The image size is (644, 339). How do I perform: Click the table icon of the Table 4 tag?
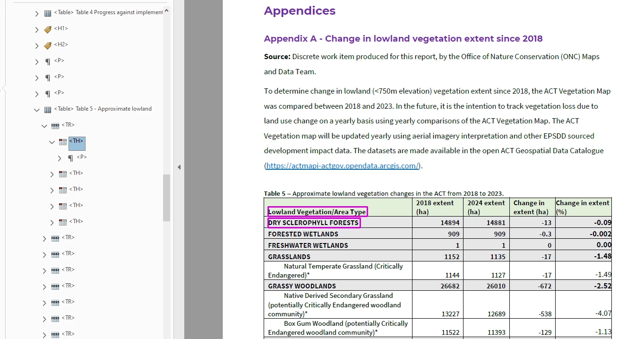pyautogui.click(x=48, y=14)
